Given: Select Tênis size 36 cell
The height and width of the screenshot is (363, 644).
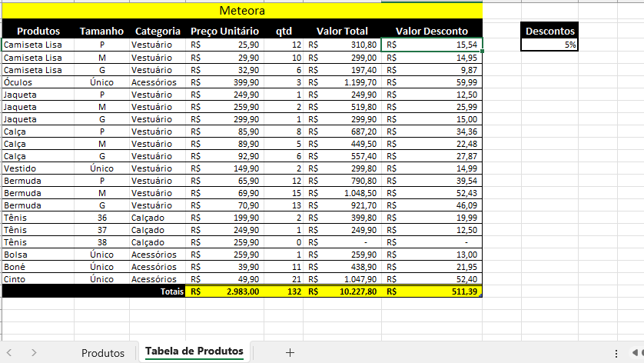Looking at the screenshot, I should 102,218.
